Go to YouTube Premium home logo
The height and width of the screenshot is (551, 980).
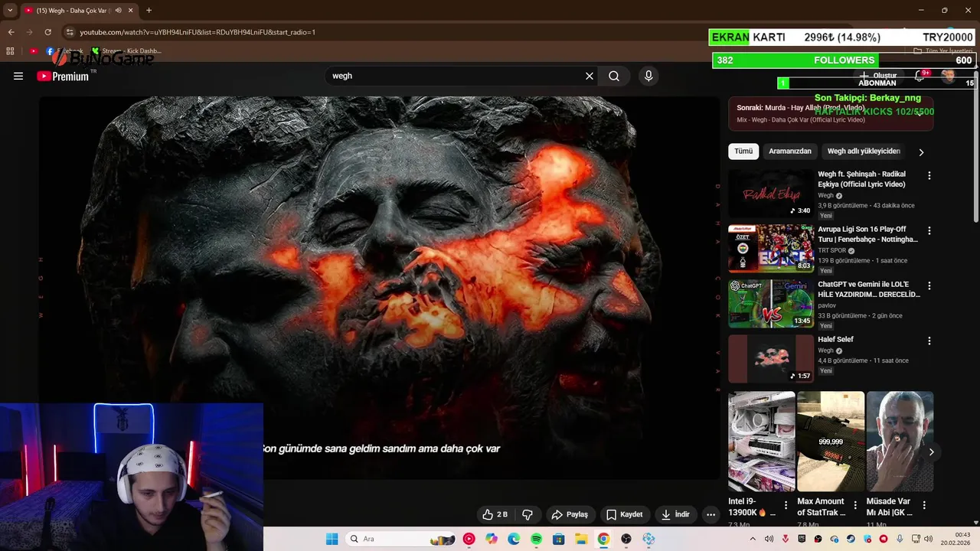click(63, 76)
